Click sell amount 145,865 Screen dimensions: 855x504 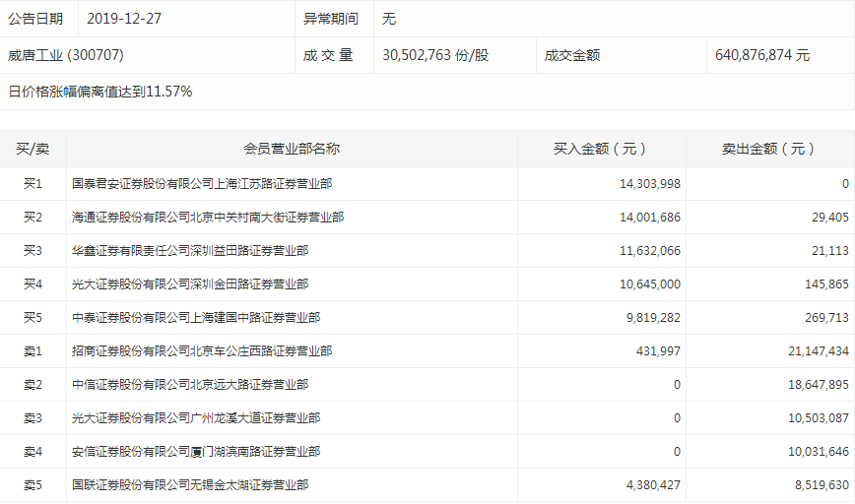coord(826,284)
